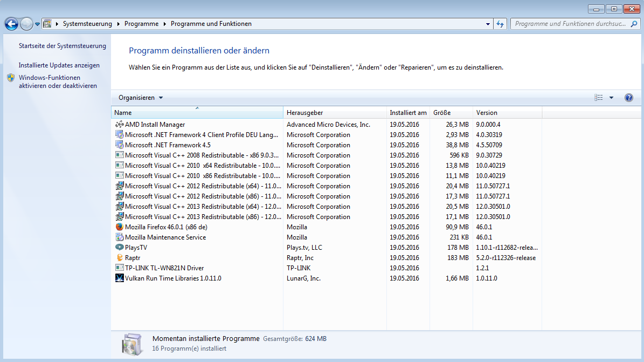Click the Visual C++ 2010 x64 Redistributable icon

[120, 166]
